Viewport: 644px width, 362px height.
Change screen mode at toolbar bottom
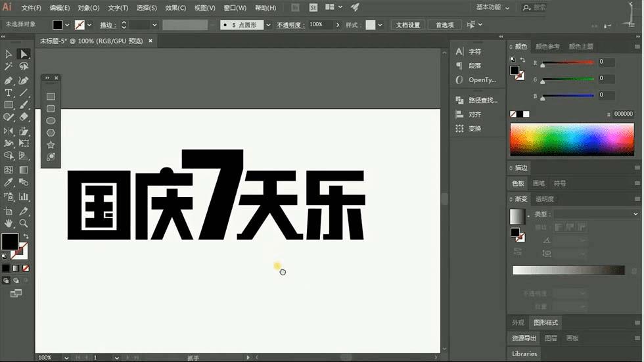(x=16, y=294)
